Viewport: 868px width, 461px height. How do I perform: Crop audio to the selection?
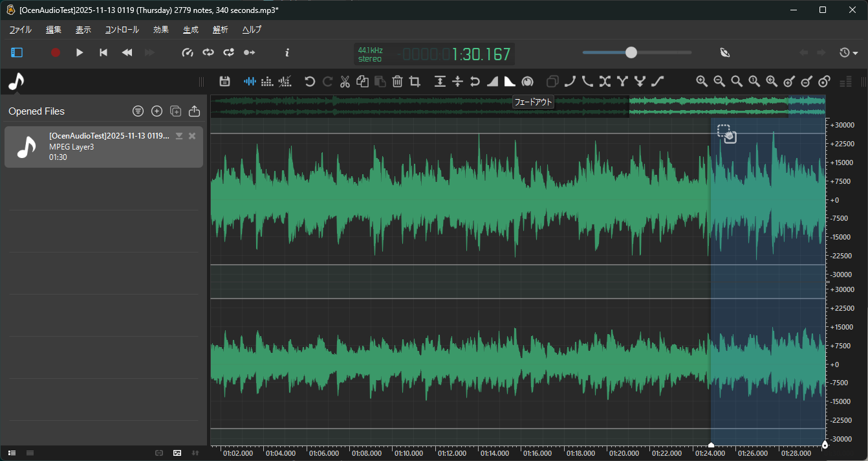coord(415,81)
